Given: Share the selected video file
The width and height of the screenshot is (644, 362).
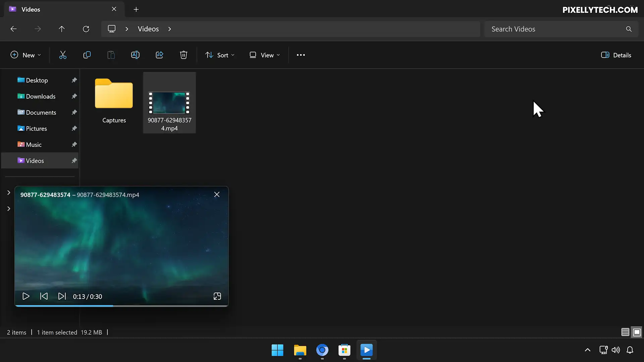Looking at the screenshot, I should pos(159,55).
